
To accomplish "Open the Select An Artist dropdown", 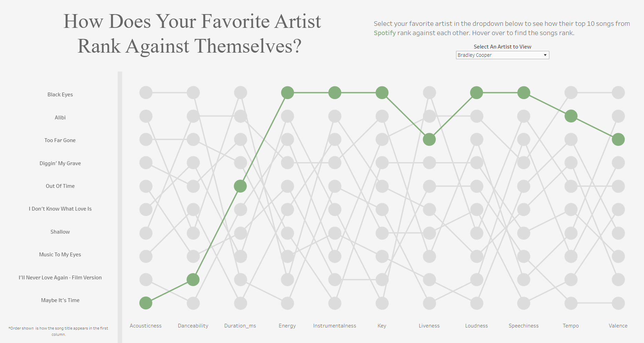I will point(502,55).
